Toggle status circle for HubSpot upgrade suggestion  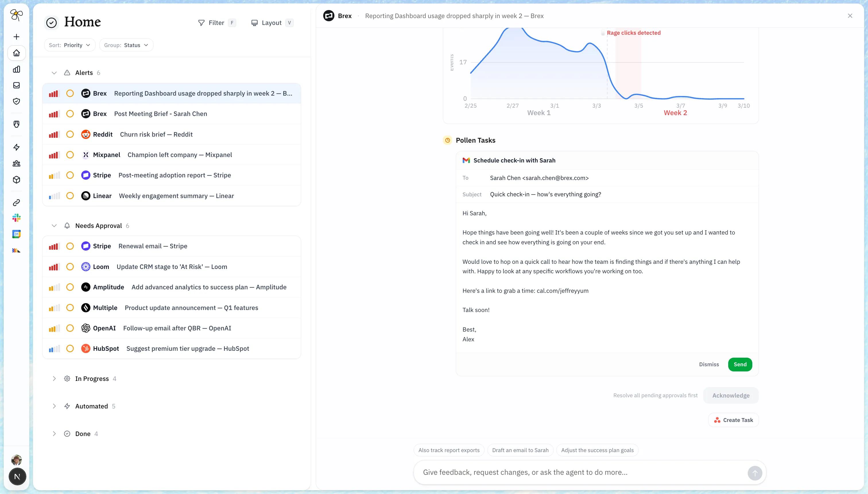point(70,348)
